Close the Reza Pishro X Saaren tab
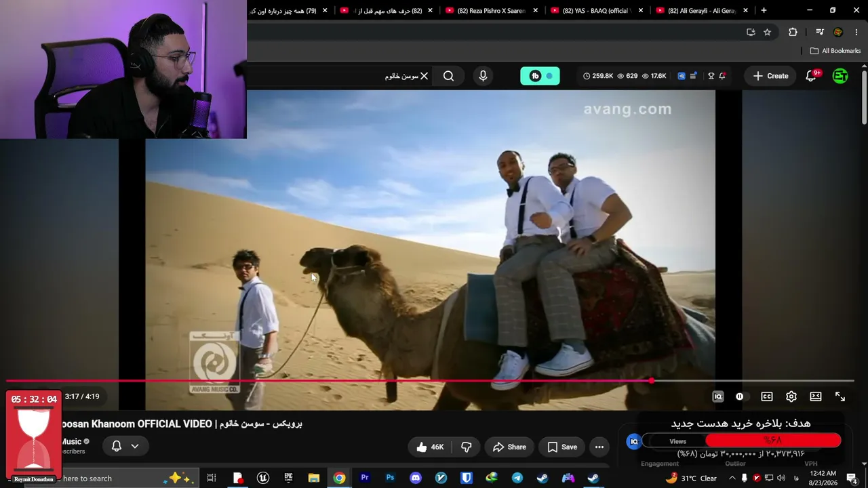Screen dimensions: 868x488 tap(536, 11)
